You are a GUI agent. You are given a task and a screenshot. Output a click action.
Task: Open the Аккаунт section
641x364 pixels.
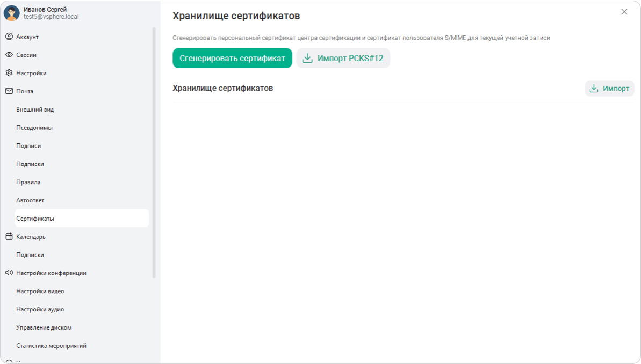pyautogui.click(x=27, y=37)
